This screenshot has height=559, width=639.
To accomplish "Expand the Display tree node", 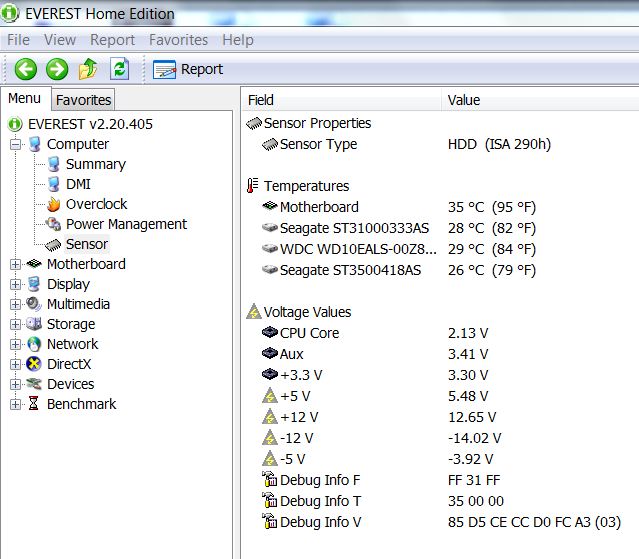I will coord(15,284).
